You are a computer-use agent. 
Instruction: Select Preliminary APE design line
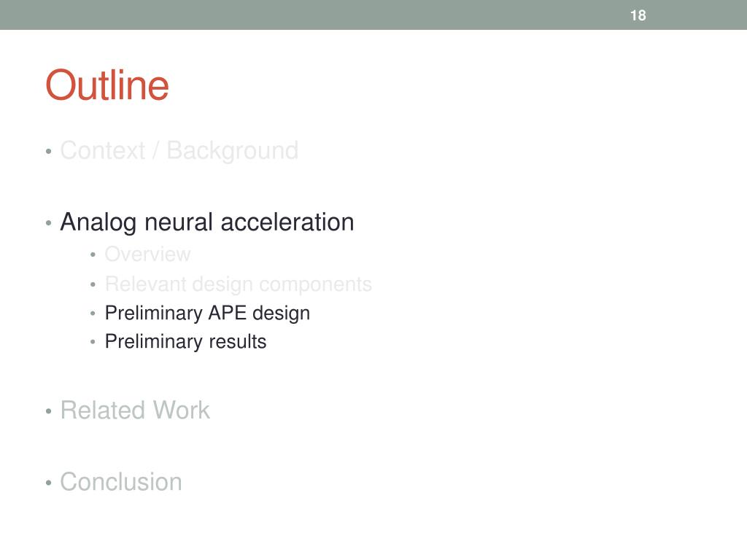click(x=207, y=314)
